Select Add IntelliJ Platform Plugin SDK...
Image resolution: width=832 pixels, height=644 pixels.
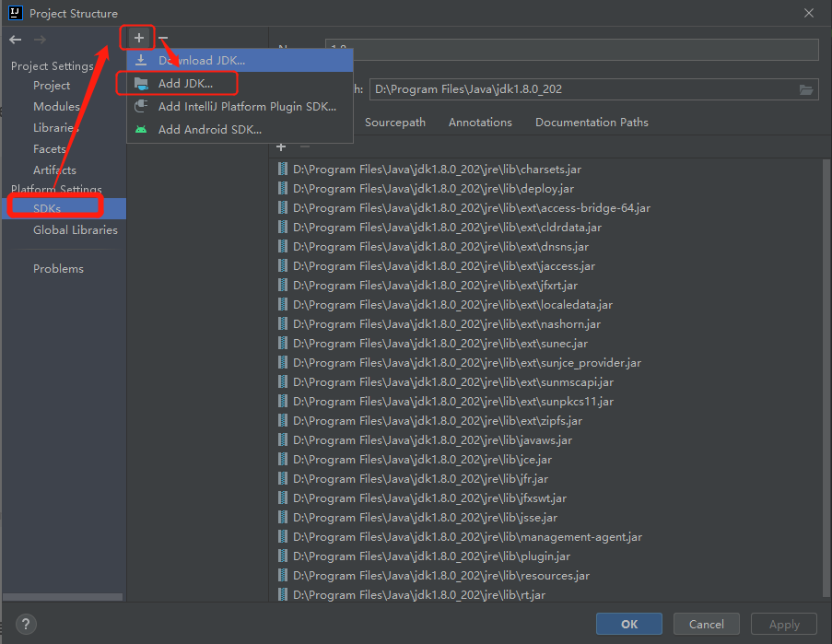[x=240, y=107]
